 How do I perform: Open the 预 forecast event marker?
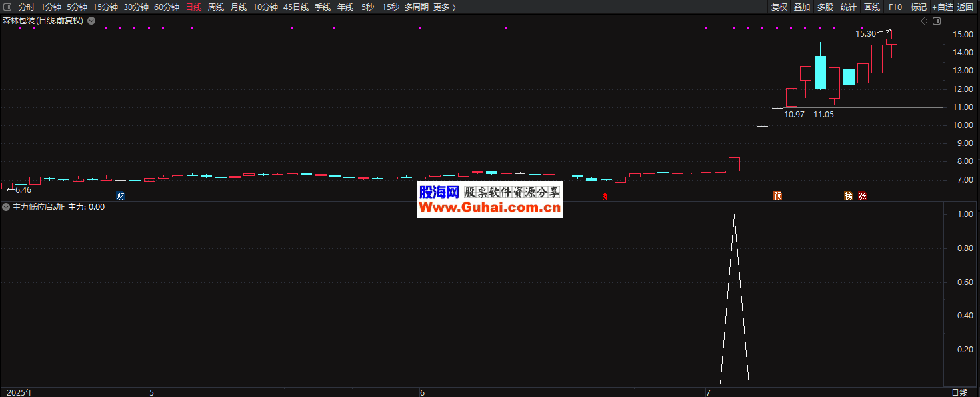pyautogui.click(x=777, y=196)
